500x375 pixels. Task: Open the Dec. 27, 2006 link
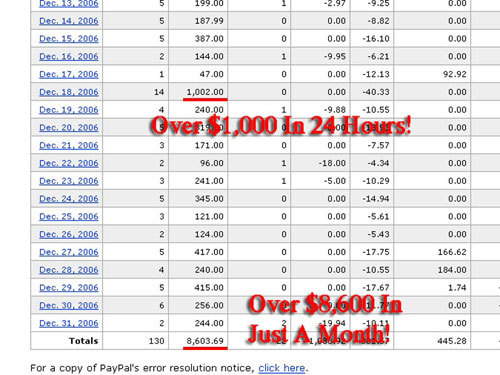[x=69, y=252]
